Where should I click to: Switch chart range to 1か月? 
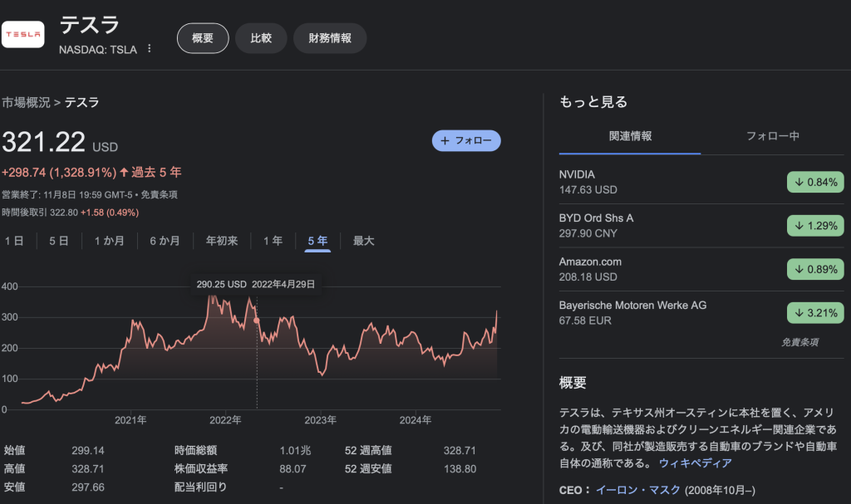click(x=109, y=241)
